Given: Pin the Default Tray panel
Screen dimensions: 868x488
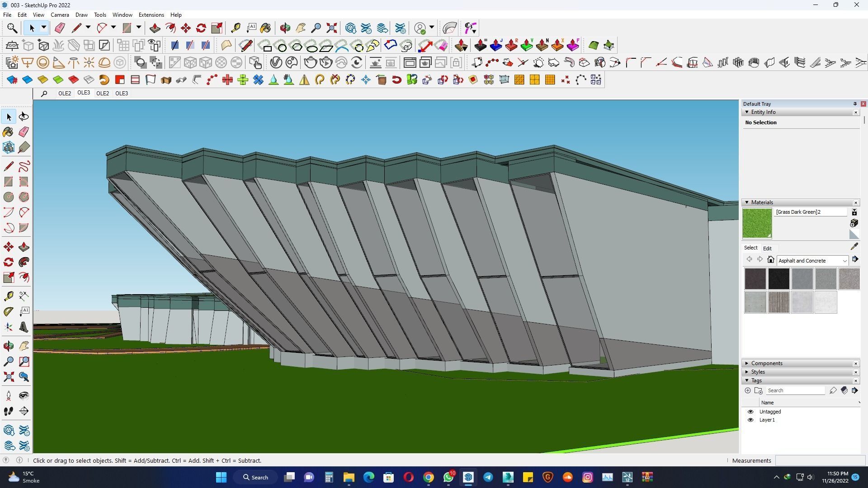Looking at the screenshot, I should click(x=854, y=104).
